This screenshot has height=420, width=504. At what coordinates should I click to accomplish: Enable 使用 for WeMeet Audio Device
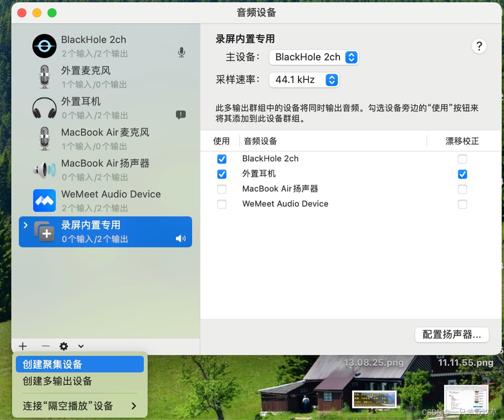(x=222, y=204)
